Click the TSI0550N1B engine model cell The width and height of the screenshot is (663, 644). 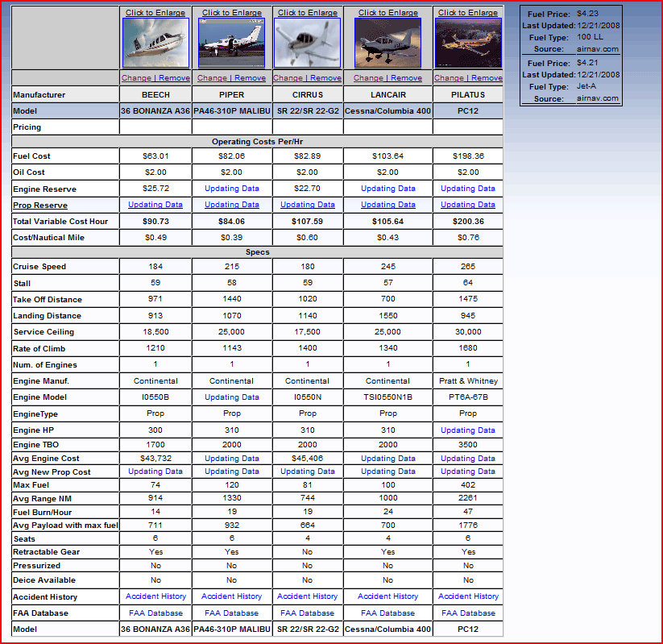387,397
